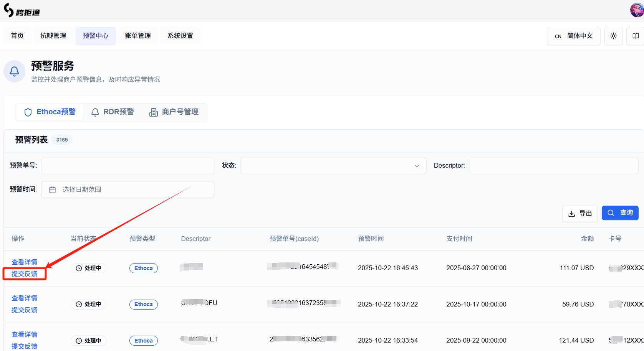The width and height of the screenshot is (644, 351).
Task: Open 查看详情 for the 59.76 USD row
Action: click(x=24, y=298)
